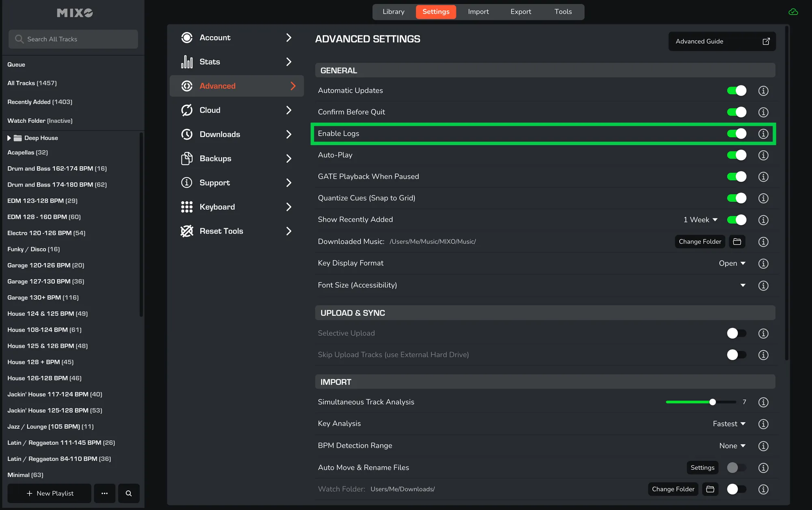Enable Selective Upload toggle
The width and height of the screenshot is (812, 510).
coord(736,333)
